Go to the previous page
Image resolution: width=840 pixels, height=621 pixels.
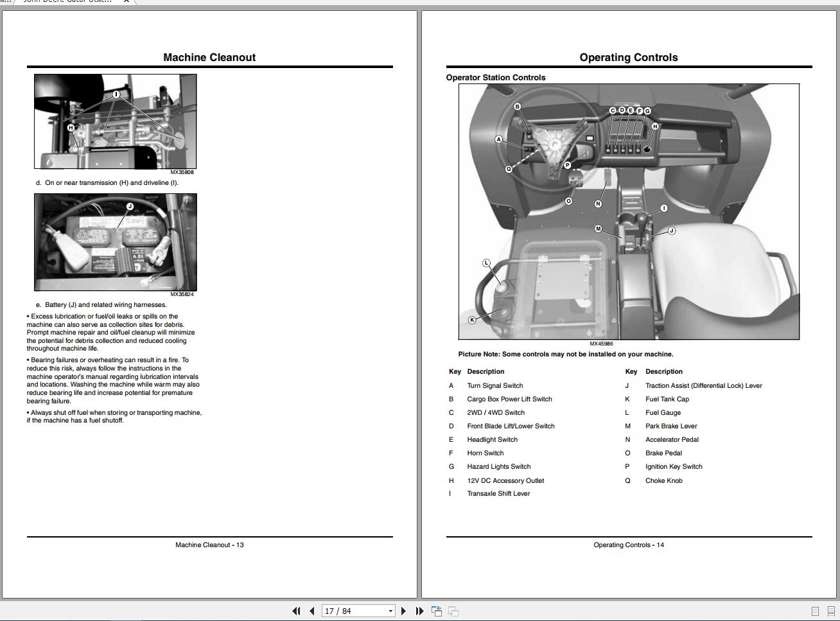point(311,611)
